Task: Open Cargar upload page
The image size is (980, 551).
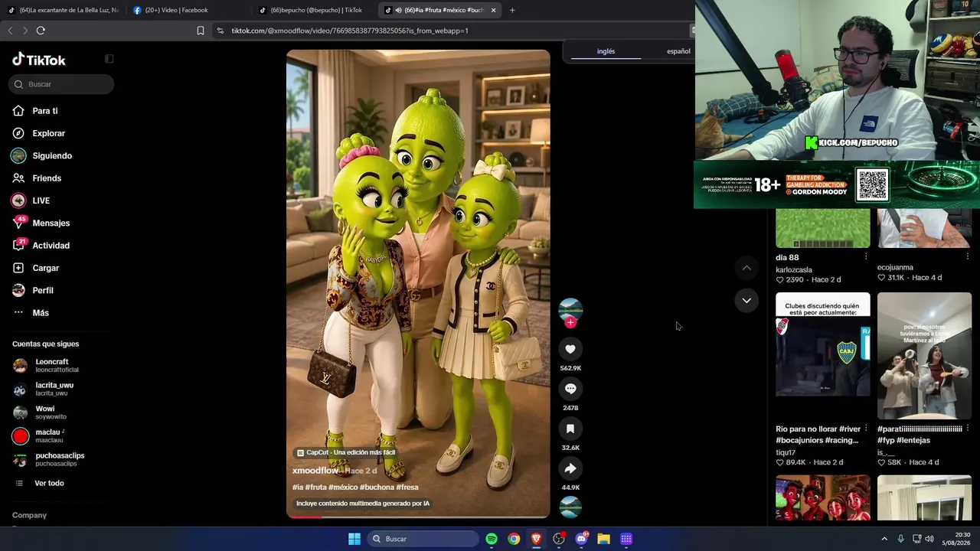Action: click(x=35, y=268)
